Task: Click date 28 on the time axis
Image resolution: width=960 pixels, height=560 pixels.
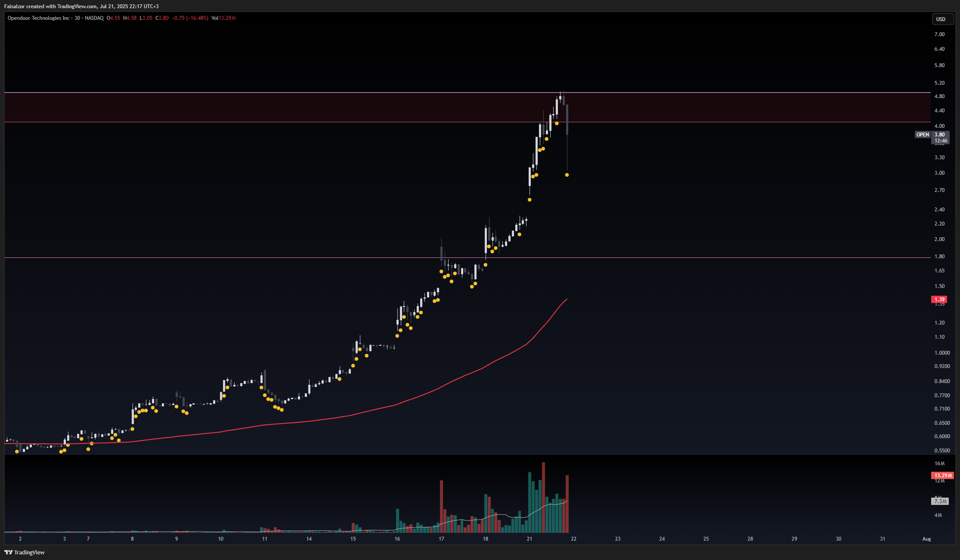Action: (750, 539)
